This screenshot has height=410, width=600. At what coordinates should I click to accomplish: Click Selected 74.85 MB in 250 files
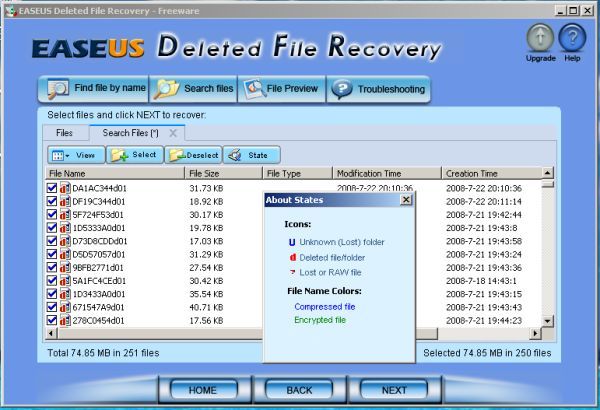(487, 353)
